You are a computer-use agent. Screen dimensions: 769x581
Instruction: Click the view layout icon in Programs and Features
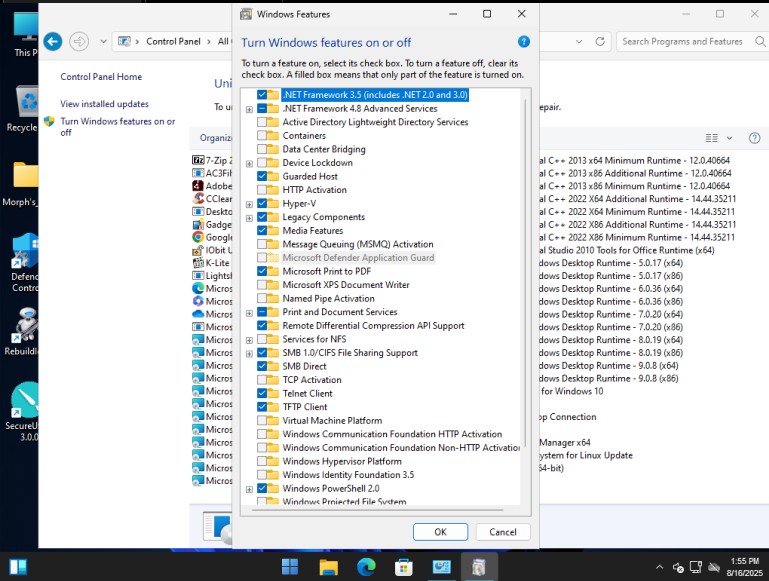[711, 138]
